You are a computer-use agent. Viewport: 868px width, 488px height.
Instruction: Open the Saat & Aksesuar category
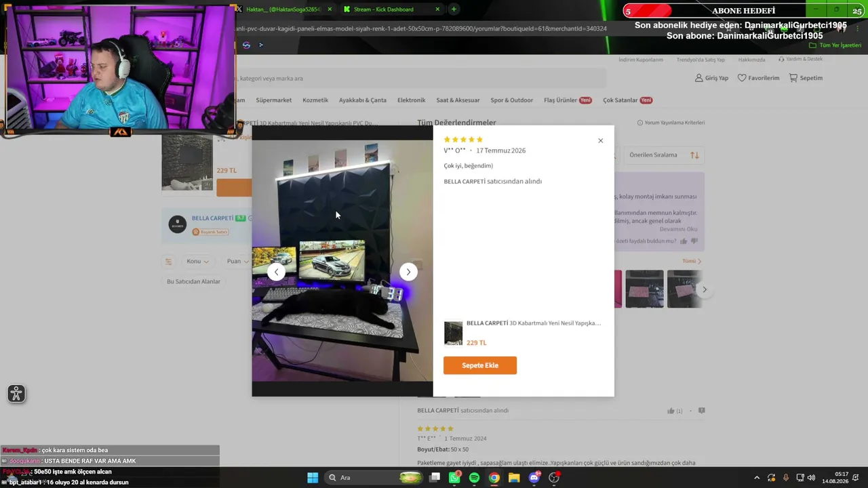[458, 100]
